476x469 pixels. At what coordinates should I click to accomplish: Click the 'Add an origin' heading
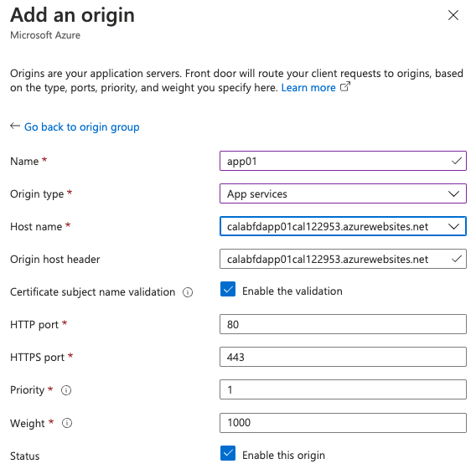coord(72,15)
